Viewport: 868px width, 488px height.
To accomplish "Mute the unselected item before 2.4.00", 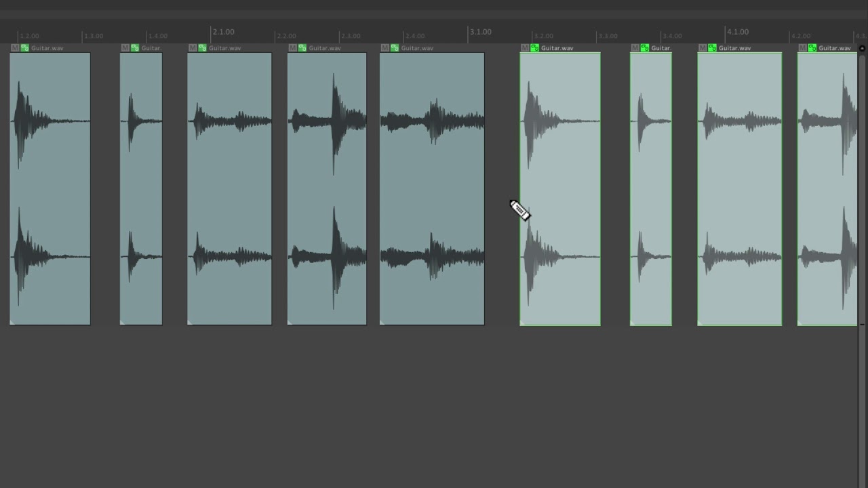I will click(x=384, y=48).
